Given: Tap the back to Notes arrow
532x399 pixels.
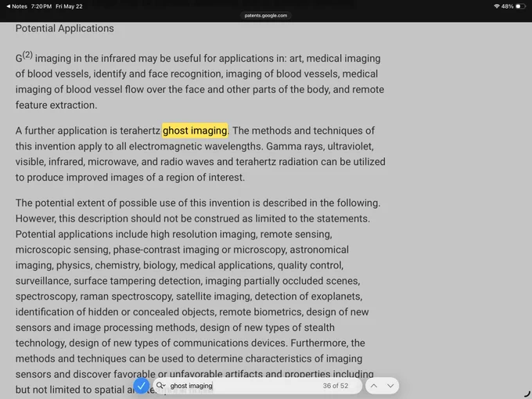Looking at the screenshot, I should pyautogui.click(x=17, y=6).
